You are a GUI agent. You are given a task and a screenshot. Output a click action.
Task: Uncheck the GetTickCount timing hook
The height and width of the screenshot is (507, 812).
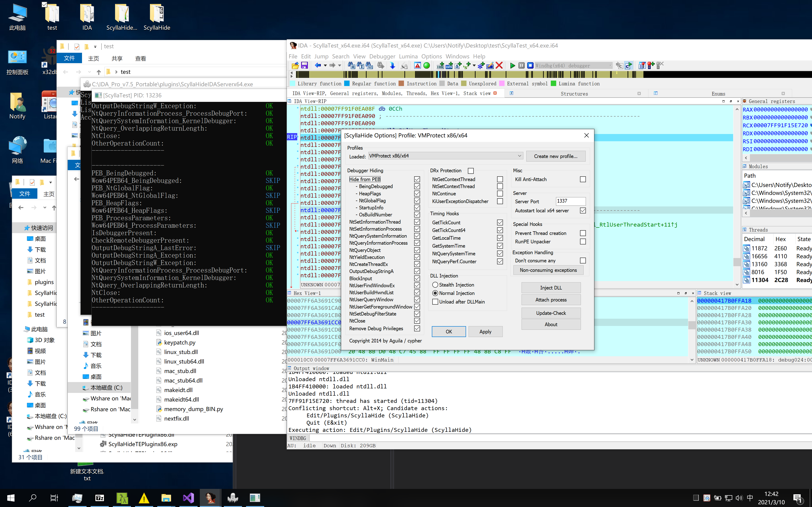pos(500,222)
